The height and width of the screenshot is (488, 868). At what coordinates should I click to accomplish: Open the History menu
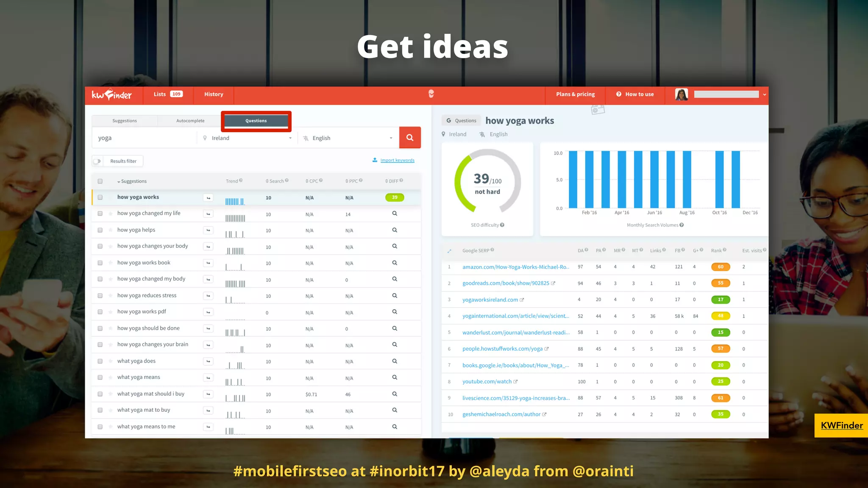214,94
